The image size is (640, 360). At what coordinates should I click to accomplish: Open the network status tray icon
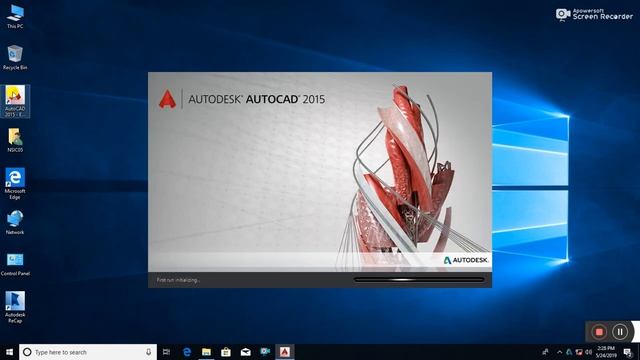(x=579, y=352)
